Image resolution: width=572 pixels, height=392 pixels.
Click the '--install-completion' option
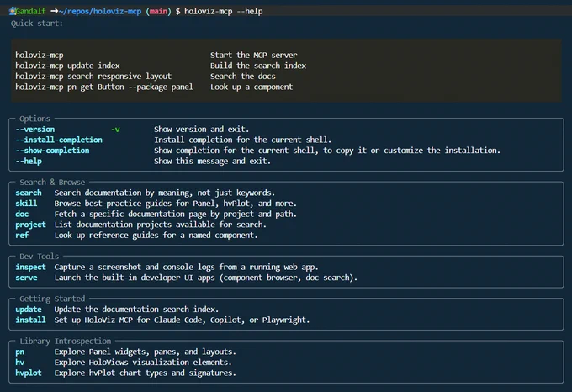point(59,140)
